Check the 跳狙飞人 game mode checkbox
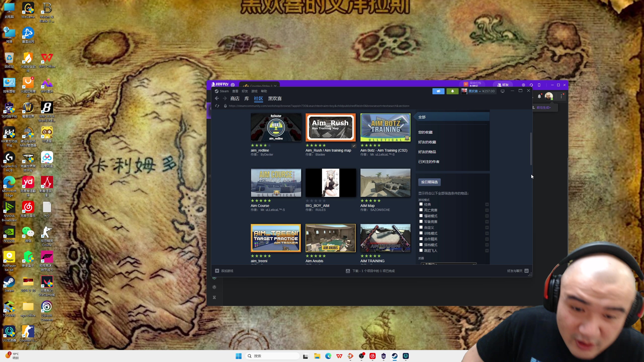Viewport: 644px width, 362px height. point(421,250)
